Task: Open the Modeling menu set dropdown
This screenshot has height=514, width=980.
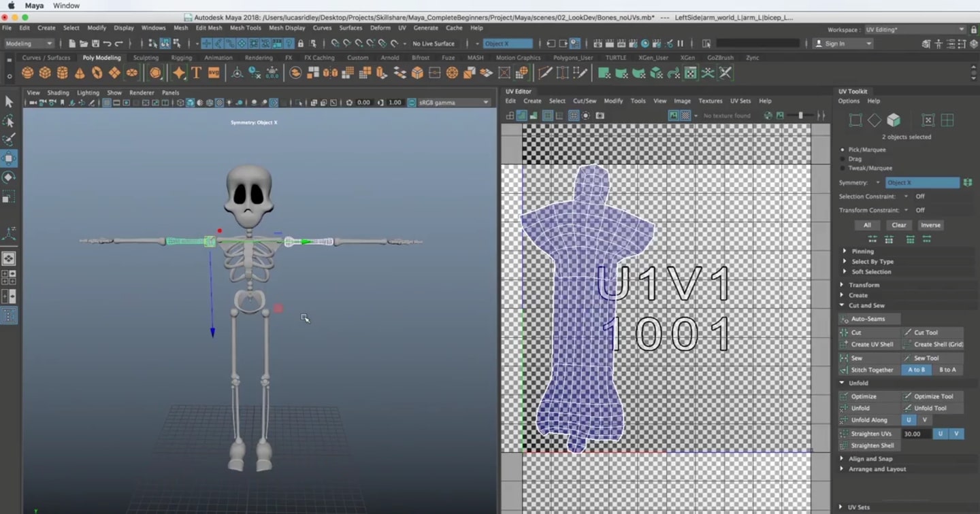Action: pos(27,43)
